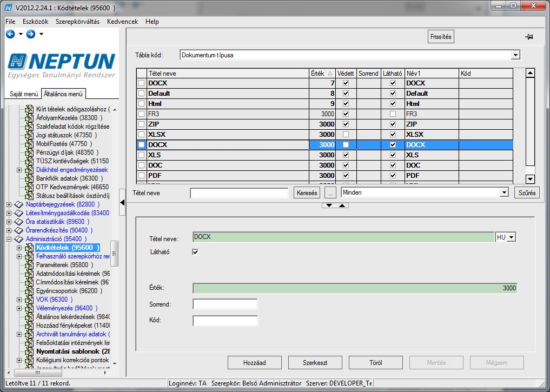Toggle the Látható checkbox in the FR3 row
The image size is (550, 392).
[x=393, y=114]
